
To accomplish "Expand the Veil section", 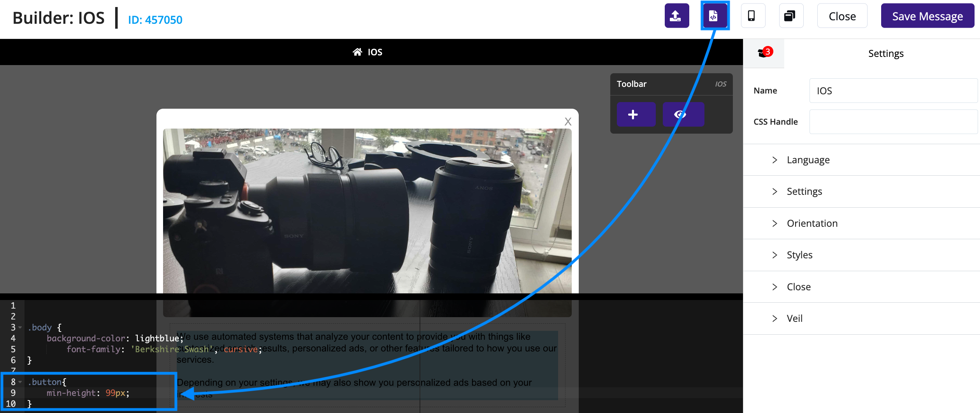I will pyautogui.click(x=861, y=319).
